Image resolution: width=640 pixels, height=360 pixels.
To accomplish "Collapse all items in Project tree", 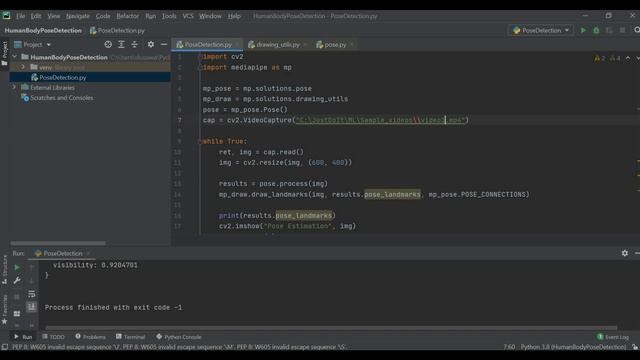I will click(x=134, y=44).
